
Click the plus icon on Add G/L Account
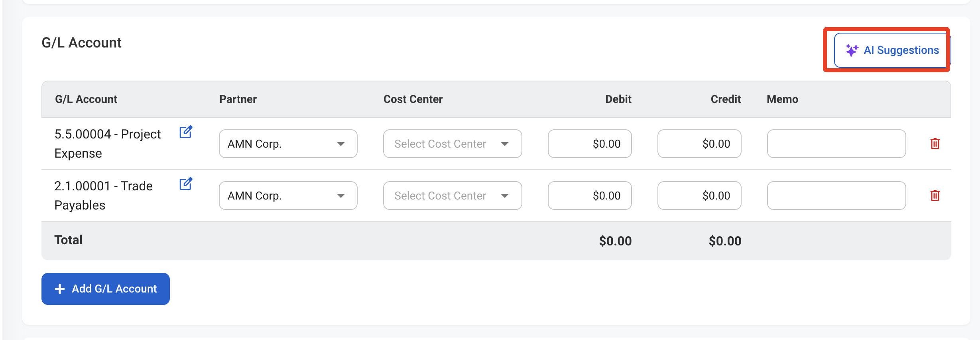(60, 289)
